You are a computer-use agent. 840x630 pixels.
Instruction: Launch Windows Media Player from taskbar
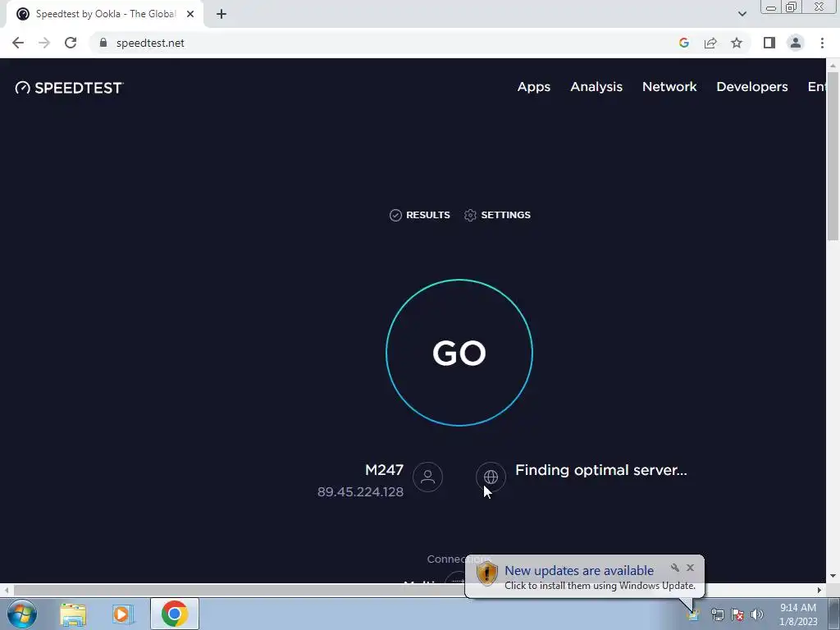coord(123,614)
